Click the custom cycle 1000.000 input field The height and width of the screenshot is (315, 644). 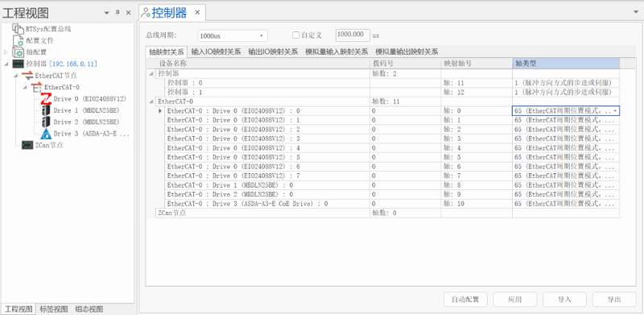(353, 35)
